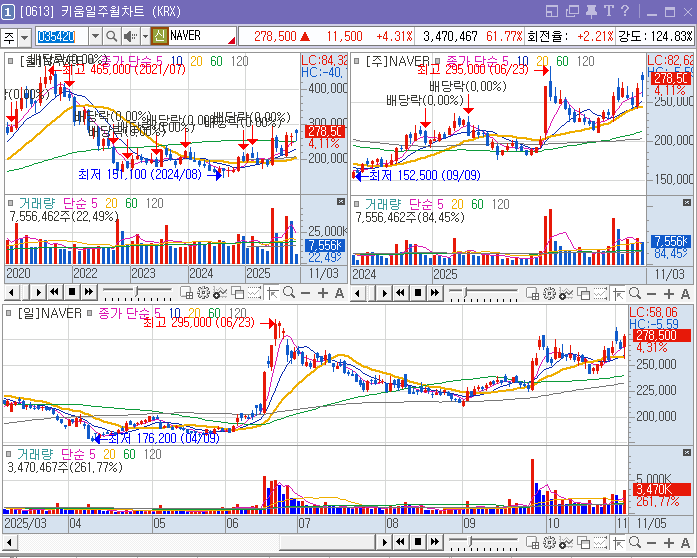This screenshot has width=697, height=558.
Task: Zoom out daily chart with minus icon
Action: point(652,543)
